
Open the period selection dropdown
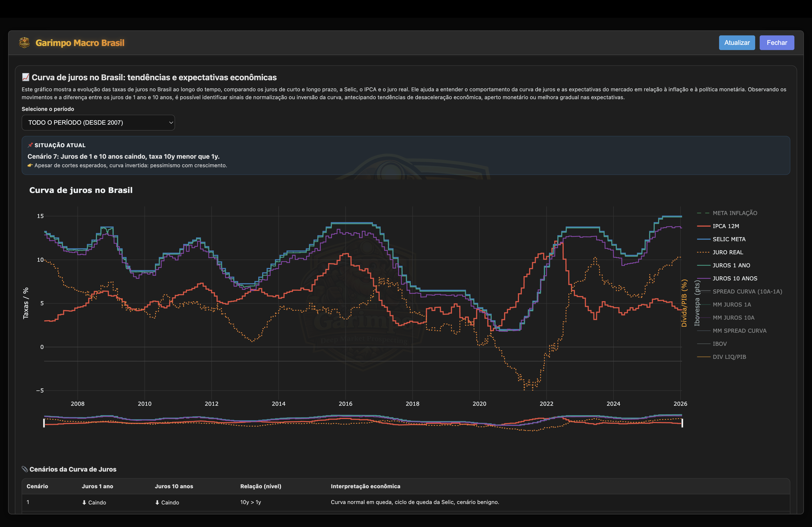[98, 122]
